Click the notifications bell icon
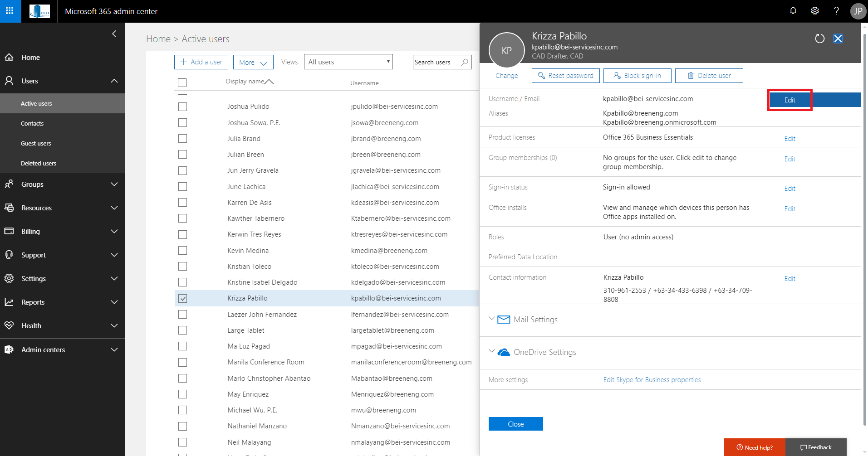Screen dimensions: 868x456 click(x=793, y=11)
